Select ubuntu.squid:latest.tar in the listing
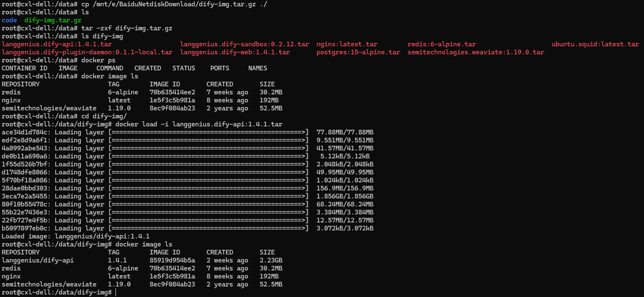This screenshot has width=644, height=297. tap(595, 44)
